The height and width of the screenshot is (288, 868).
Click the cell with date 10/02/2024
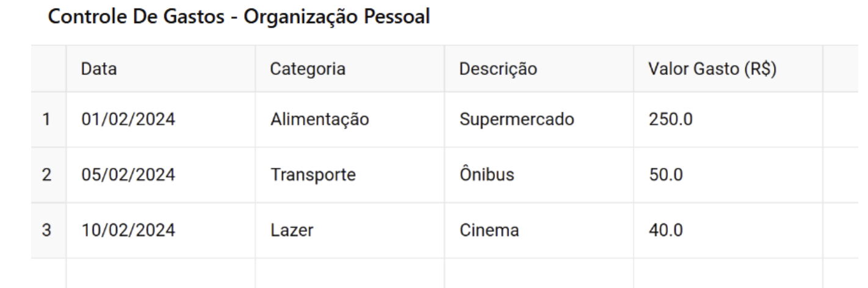[161, 231]
